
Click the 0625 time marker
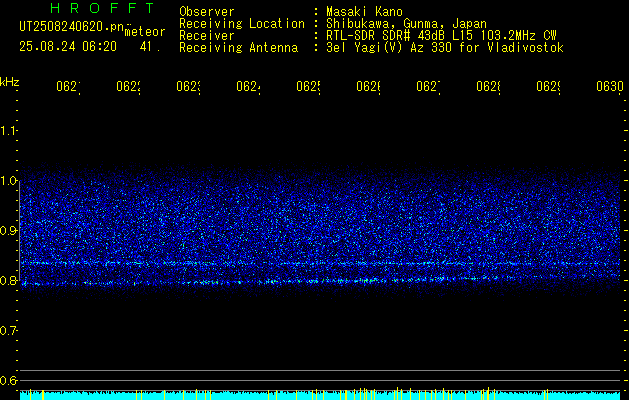[x=308, y=86]
